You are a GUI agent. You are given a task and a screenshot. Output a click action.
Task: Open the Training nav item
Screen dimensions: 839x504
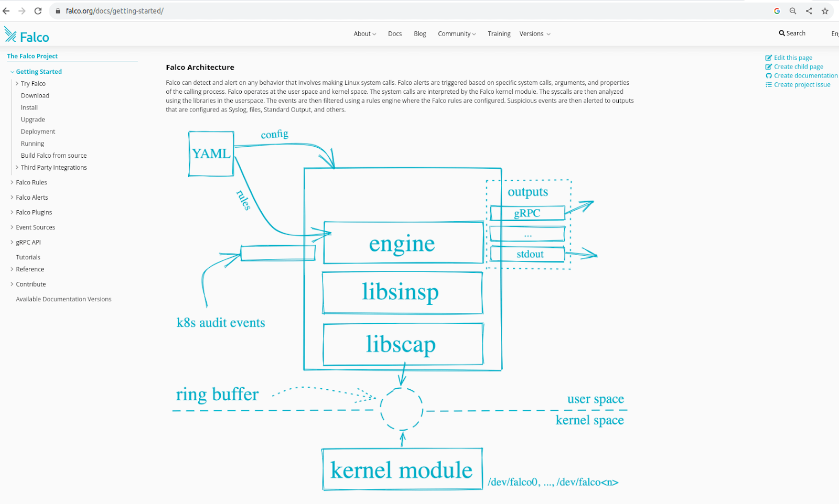499,34
